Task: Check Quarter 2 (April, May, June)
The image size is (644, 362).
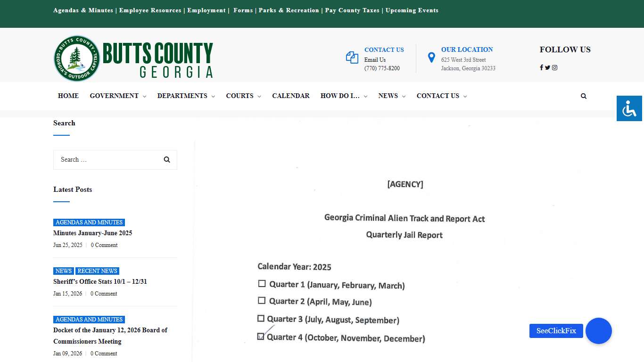Action: (262, 300)
